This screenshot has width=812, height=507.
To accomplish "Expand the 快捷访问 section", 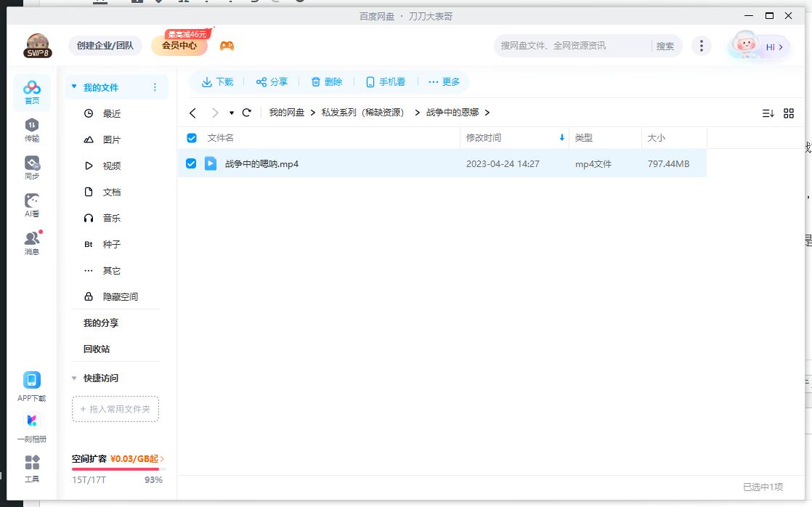I will click(74, 378).
